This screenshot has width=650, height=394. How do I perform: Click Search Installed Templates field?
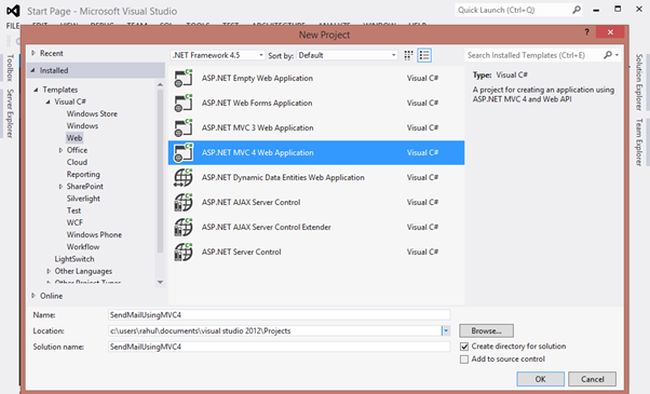[x=533, y=55]
